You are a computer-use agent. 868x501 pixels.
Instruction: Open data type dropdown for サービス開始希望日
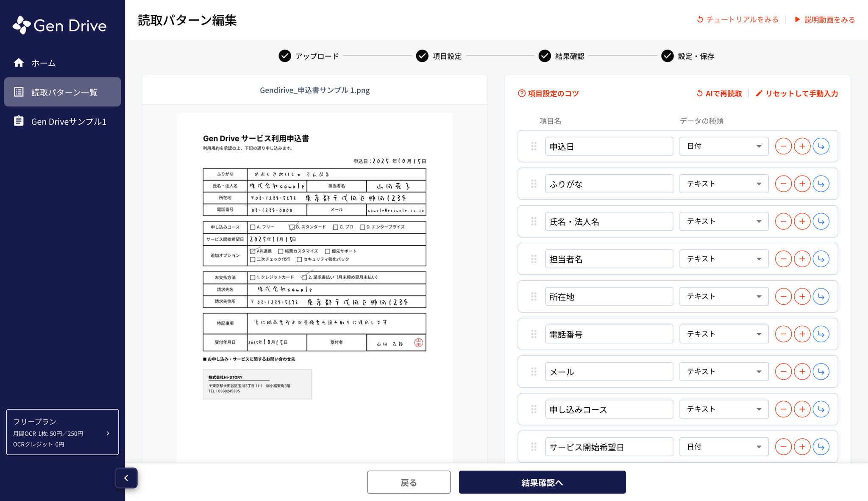pyautogui.click(x=724, y=447)
